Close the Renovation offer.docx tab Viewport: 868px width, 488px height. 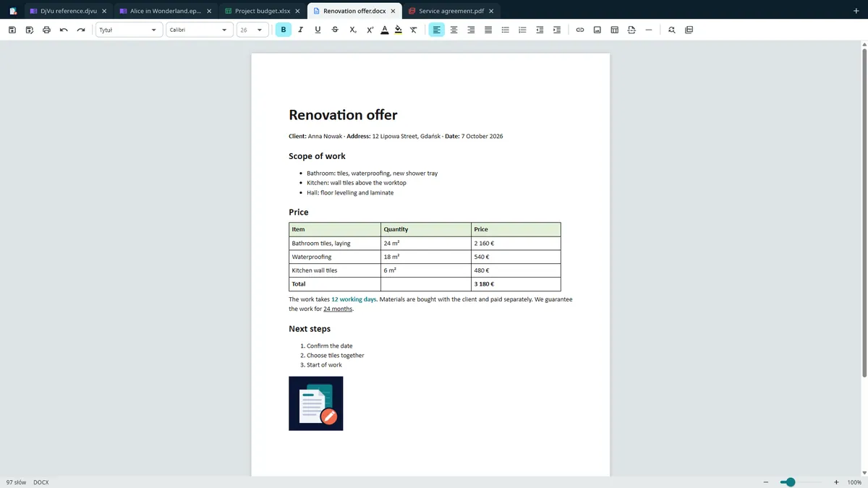pos(393,11)
